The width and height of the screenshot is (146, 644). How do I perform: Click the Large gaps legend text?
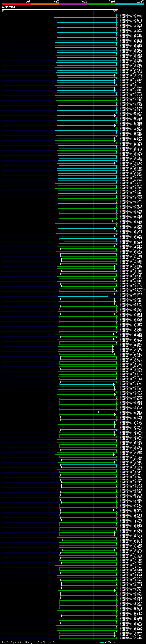(28, 642)
